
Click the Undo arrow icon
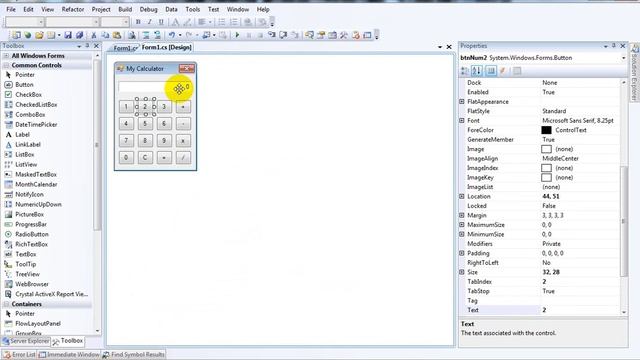point(172,35)
